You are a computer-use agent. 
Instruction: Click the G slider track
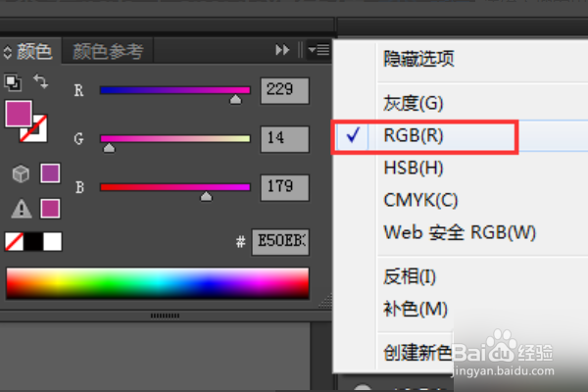pyautogui.click(x=175, y=139)
